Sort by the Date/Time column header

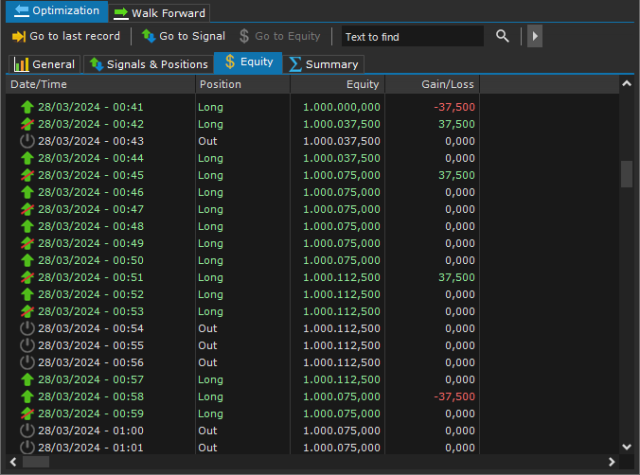(100, 84)
